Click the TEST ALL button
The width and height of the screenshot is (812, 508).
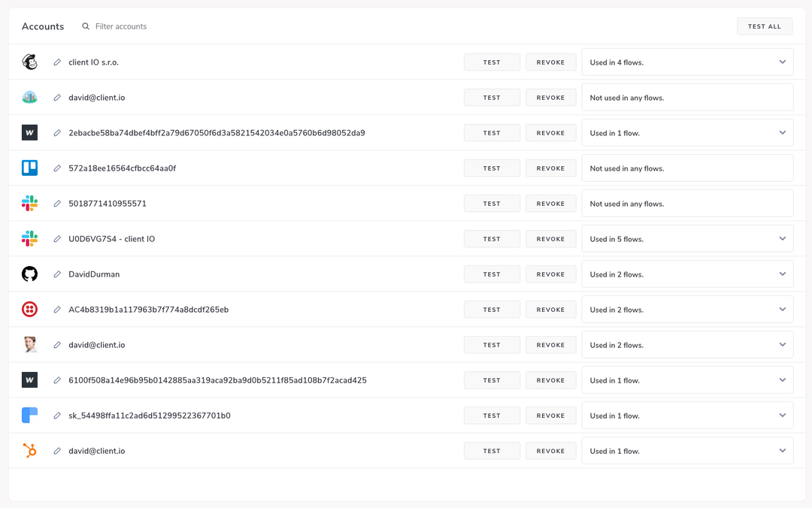(765, 26)
